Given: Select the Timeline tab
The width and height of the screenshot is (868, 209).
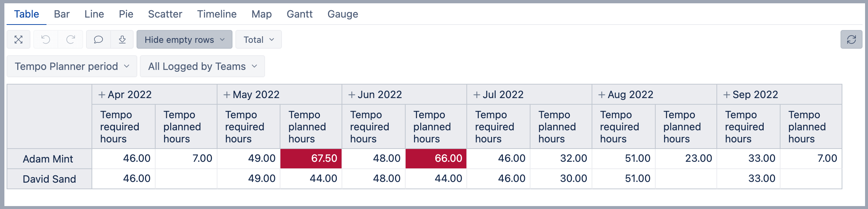Looking at the screenshot, I should 217,14.
